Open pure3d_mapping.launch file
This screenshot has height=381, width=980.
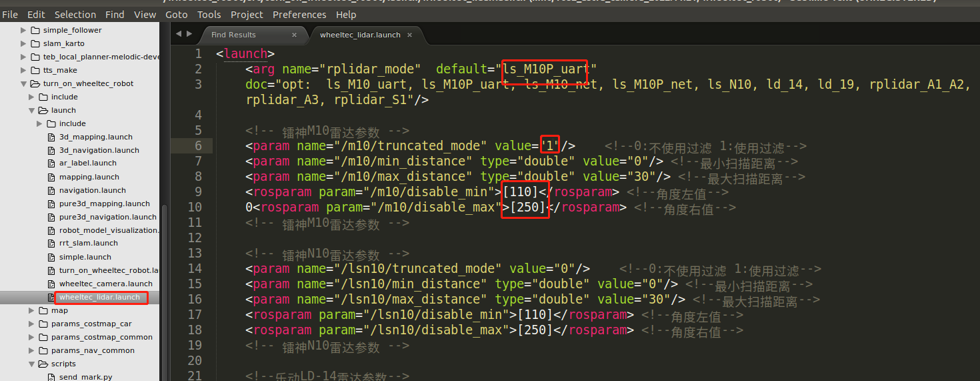tap(105, 204)
